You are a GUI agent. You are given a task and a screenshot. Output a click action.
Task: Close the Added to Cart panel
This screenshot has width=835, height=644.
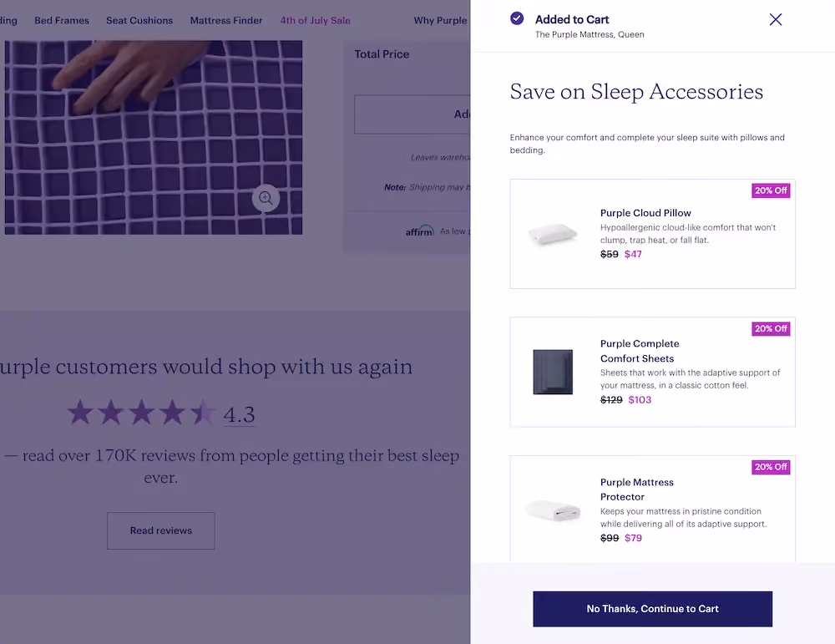tap(776, 20)
